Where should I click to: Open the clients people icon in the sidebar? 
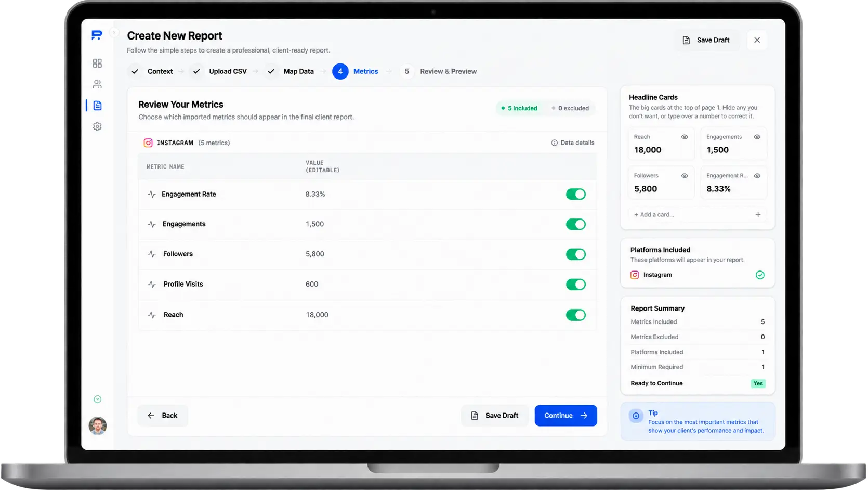97,84
